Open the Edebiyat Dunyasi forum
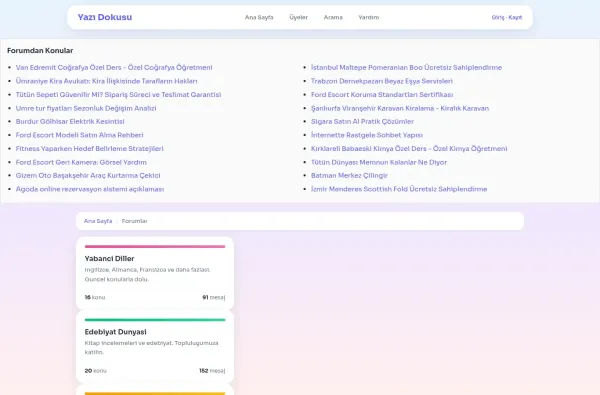Viewport: 600px width, 395px height. coord(115,332)
